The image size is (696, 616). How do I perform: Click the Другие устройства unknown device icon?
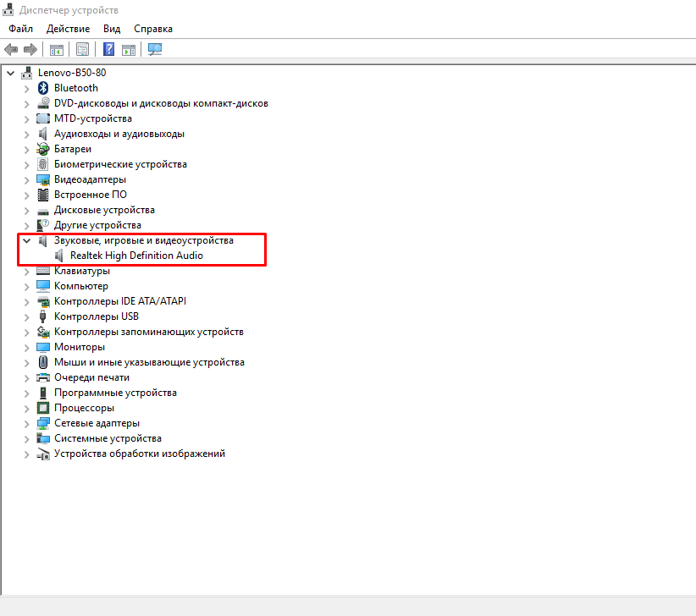click(x=43, y=225)
